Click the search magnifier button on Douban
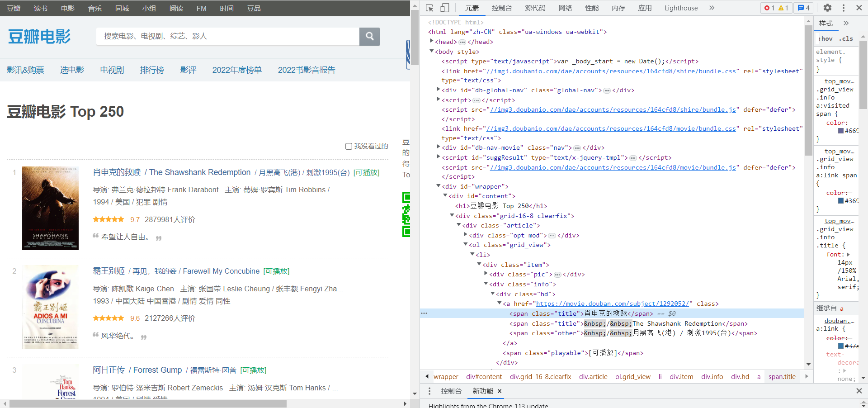 coord(370,36)
